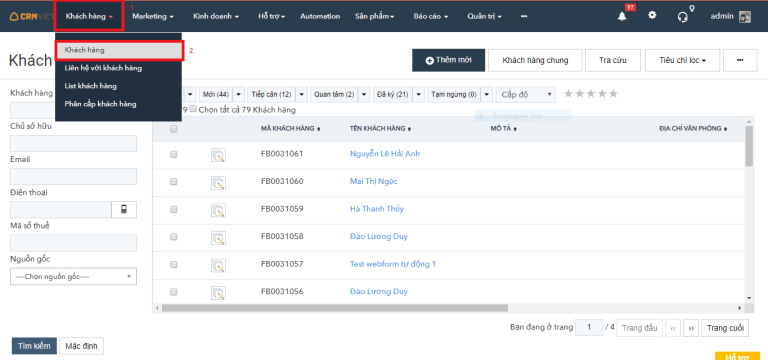The width and height of the screenshot is (768, 360).
Task: Open the Marketing menu
Action: 153,16
